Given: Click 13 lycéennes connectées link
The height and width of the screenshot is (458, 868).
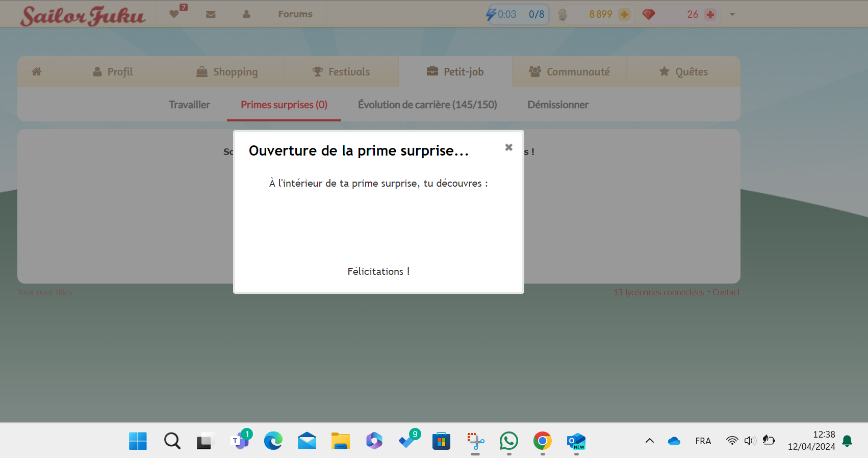Looking at the screenshot, I should tap(659, 292).
